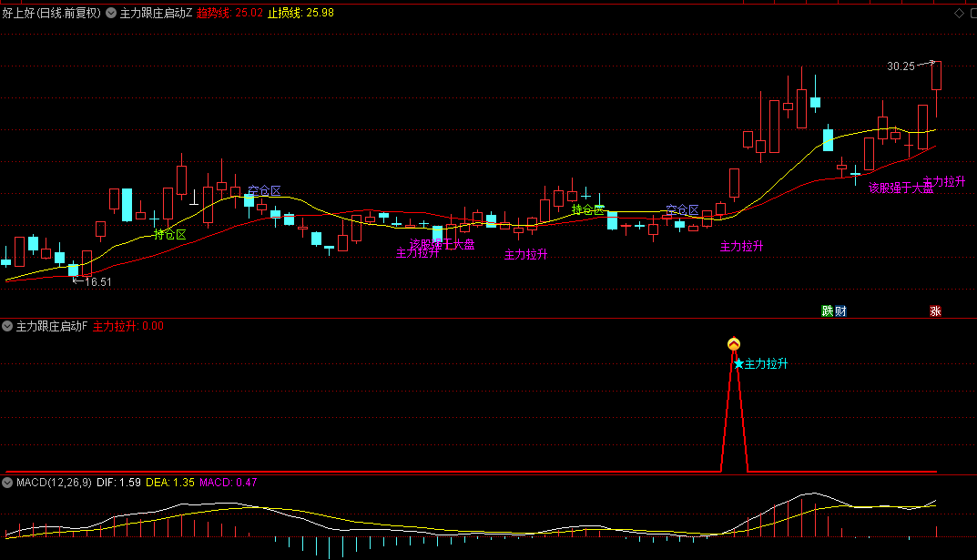Click the 趋势线: 25.02 value
Image resolution: width=977 pixels, height=560 pixels.
[x=229, y=13]
